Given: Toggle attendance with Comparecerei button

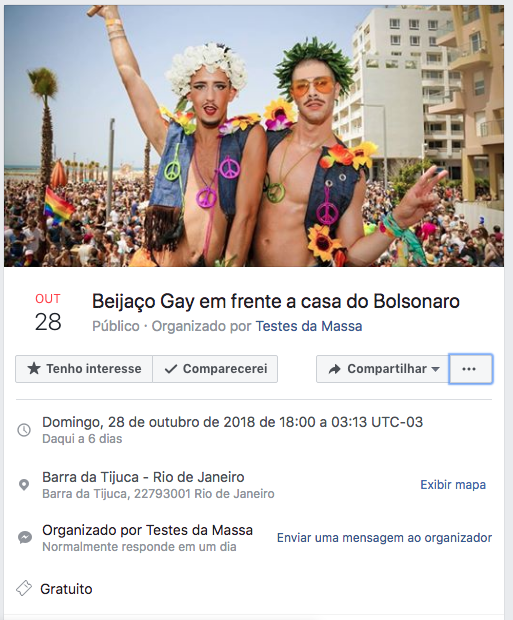Looking at the screenshot, I should (x=215, y=369).
